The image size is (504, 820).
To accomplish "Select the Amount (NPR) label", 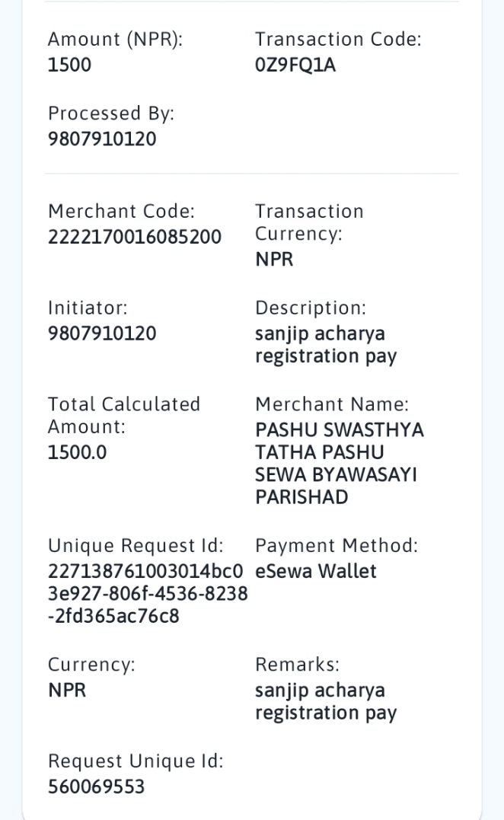I will pos(116,40).
